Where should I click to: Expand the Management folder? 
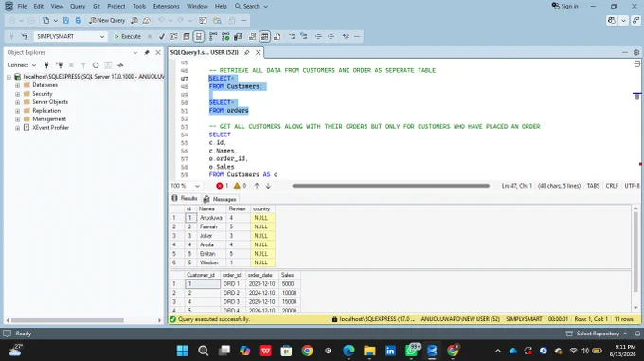coord(18,119)
